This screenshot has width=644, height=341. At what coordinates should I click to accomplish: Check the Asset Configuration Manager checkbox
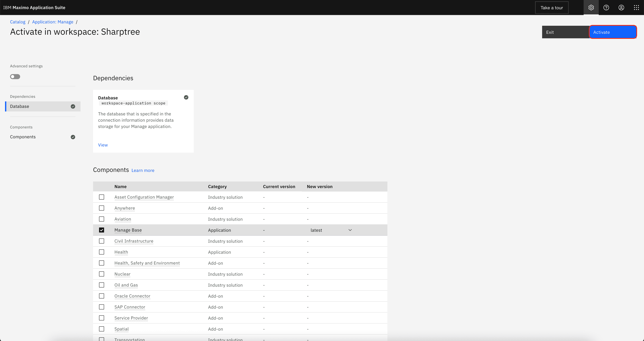pyautogui.click(x=102, y=197)
